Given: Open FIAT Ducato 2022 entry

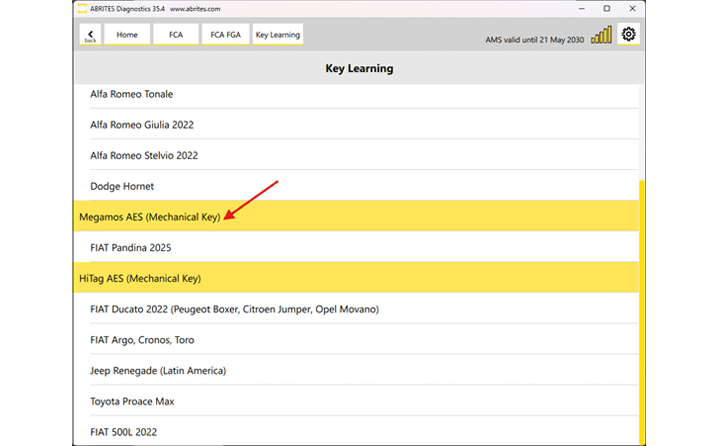Looking at the screenshot, I should point(234,309).
